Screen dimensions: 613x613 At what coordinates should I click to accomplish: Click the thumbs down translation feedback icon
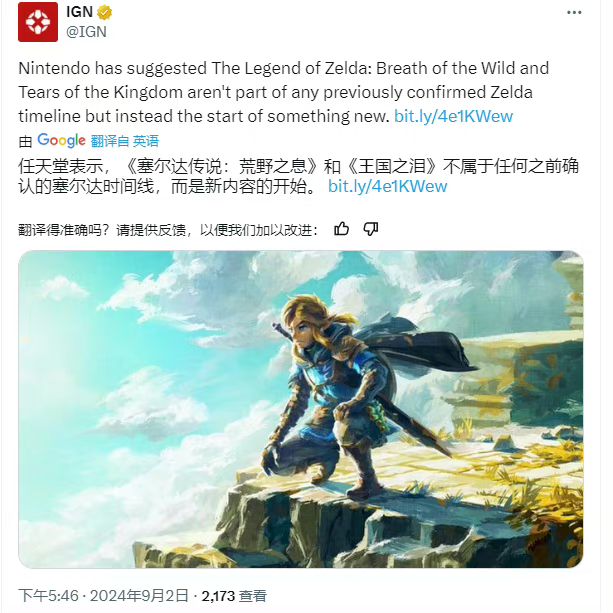click(x=370, y=229)
